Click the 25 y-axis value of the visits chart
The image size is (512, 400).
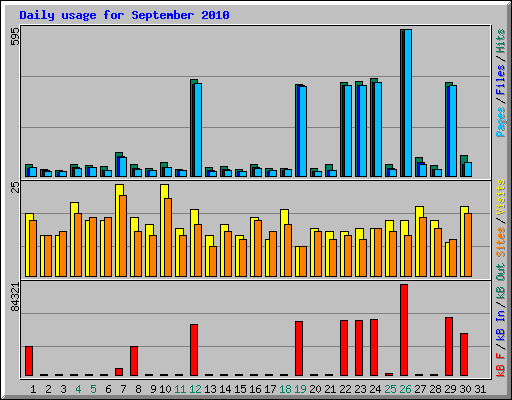[15, 188]
